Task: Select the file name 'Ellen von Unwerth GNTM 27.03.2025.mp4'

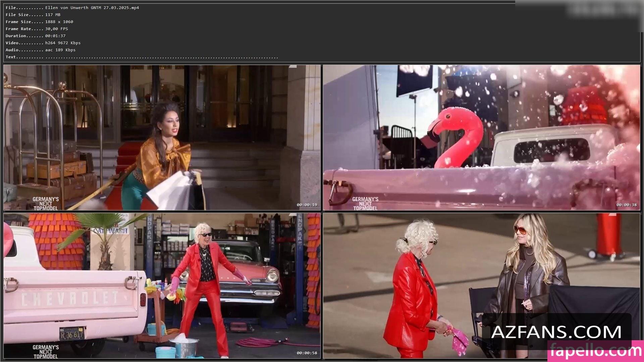Action: click(x=92, y=8)
